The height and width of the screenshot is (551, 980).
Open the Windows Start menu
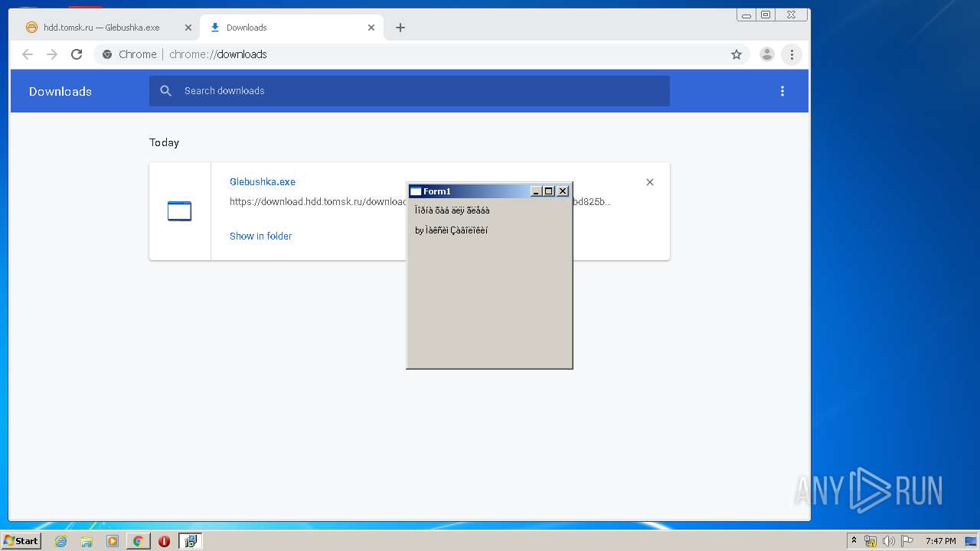coord(21,541)
